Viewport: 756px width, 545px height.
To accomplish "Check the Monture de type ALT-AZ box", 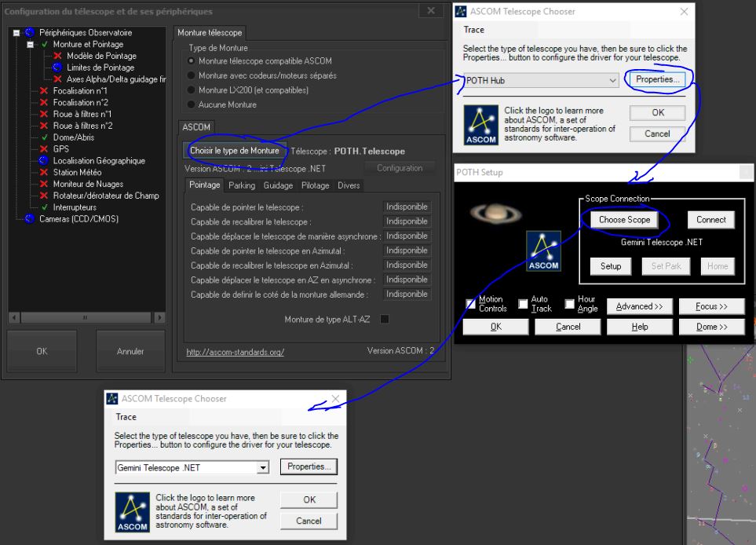I will coord(385,320).
